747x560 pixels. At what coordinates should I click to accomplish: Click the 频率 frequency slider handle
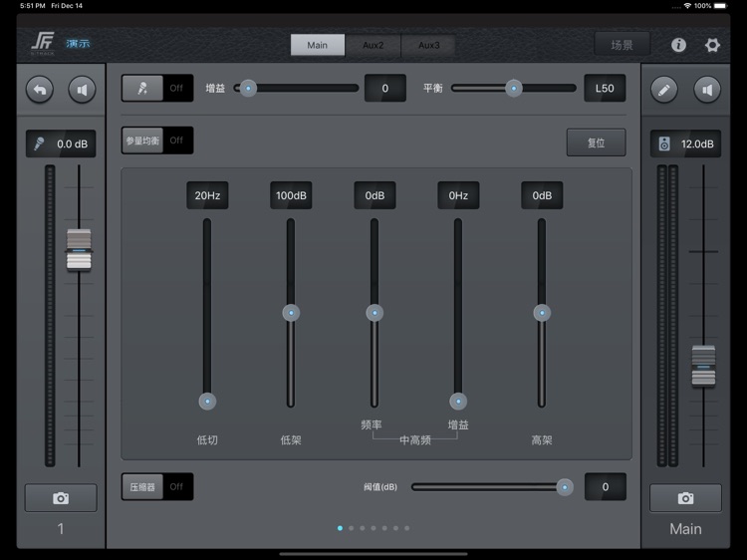click(374, 313)
